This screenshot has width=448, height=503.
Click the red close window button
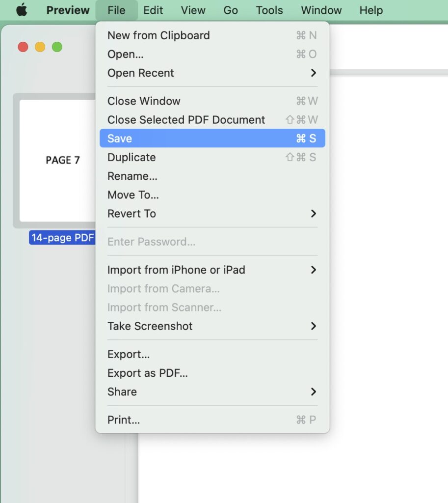coord(23,47)
